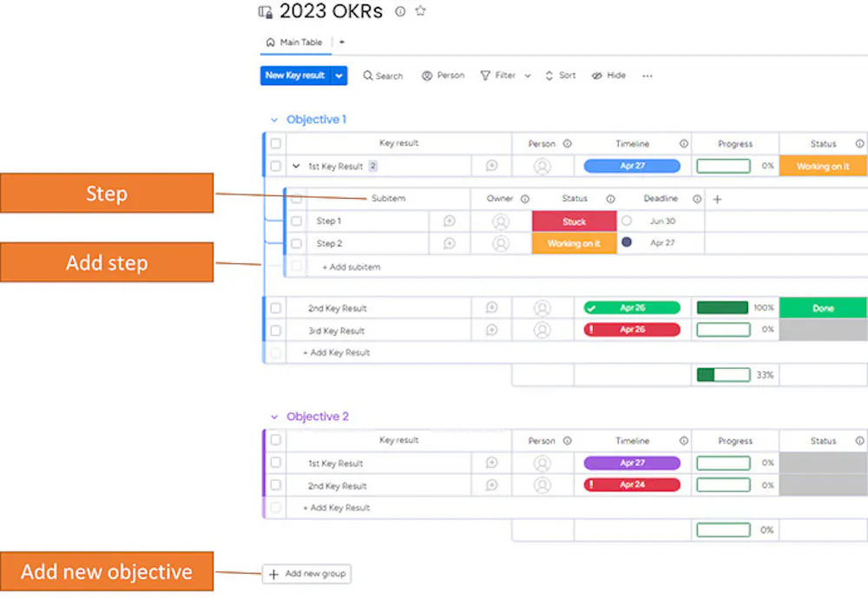
Task: Check the box for 2nd Key Result in Objective 1
Action: pyautogui.click(x=276, y=308)
